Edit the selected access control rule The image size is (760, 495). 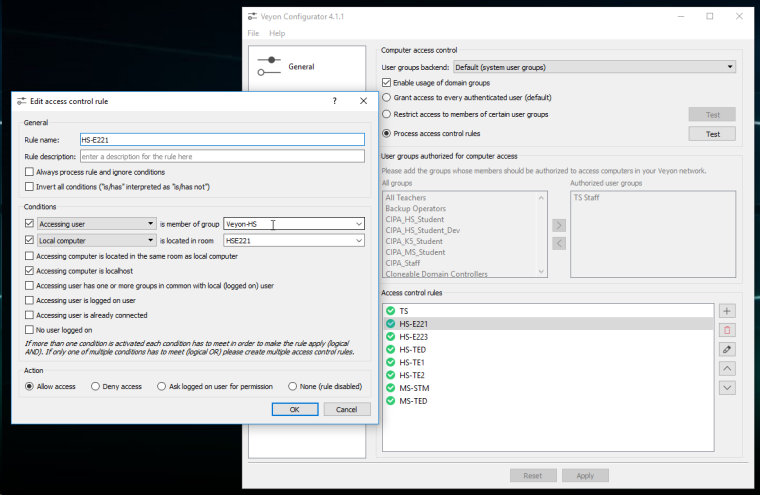727,349
